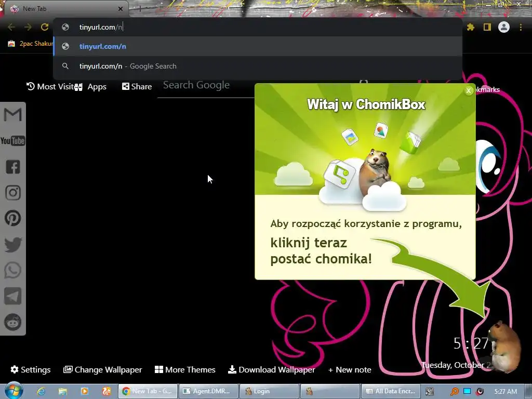This screenshot has width=532, height=399.
Task: Switch to Login taskbar window
Action: pyautogui.click(x=269, y=391)
